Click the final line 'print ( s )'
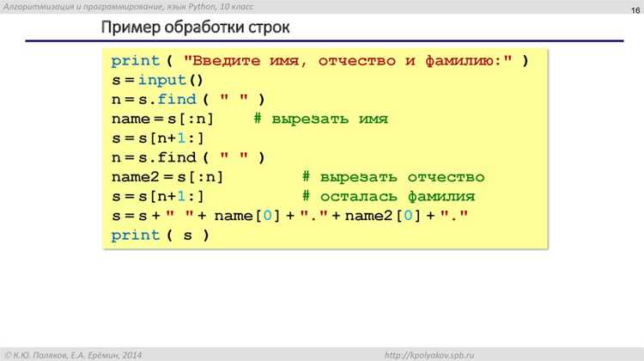Screen dimensions: 644x361 [x=161, y=236]
